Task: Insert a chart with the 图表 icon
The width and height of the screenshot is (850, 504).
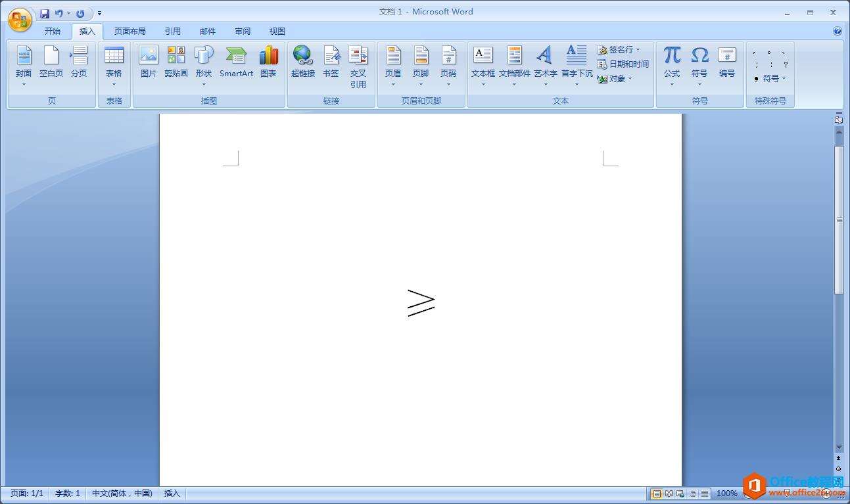Action: 268,62
